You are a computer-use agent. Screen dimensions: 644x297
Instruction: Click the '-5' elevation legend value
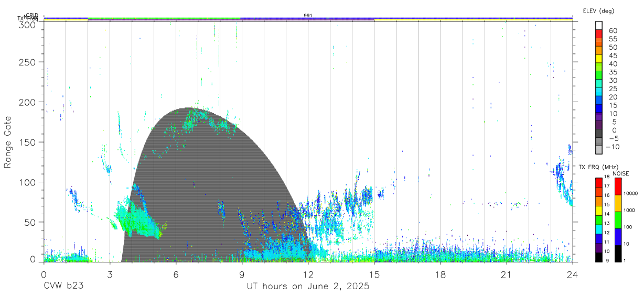click(613, 138)
